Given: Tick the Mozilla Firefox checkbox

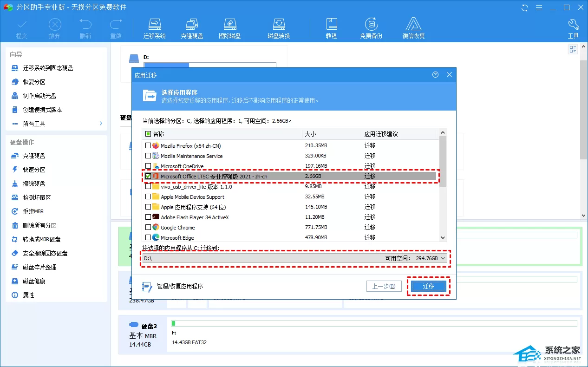Looking at the screenshot, I should pyautogui.click(x=148, y=145).
